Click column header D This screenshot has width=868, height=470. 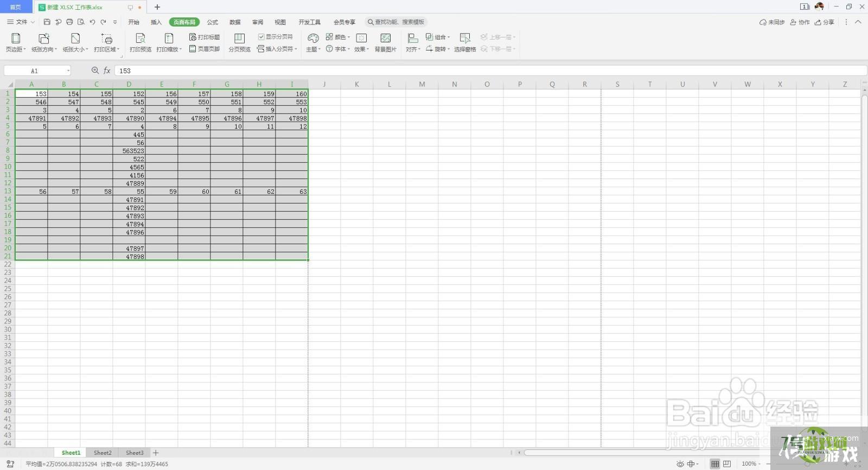point(129,84)
